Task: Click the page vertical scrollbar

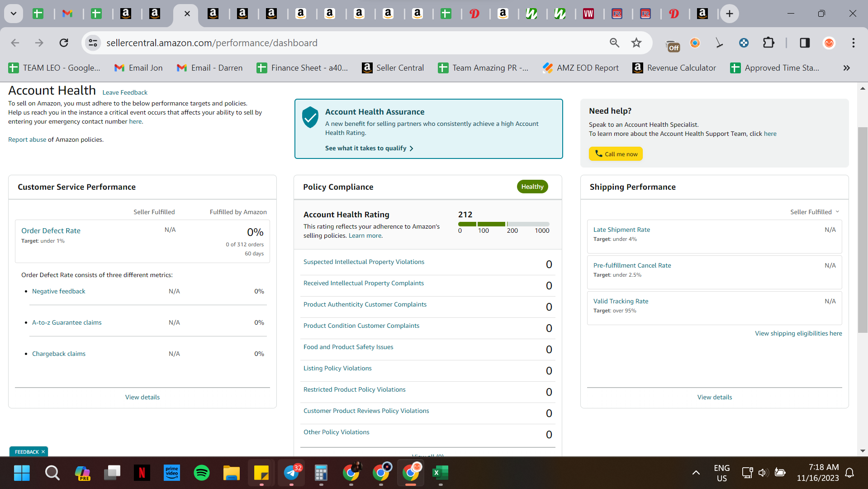Action: pos(863,230)
